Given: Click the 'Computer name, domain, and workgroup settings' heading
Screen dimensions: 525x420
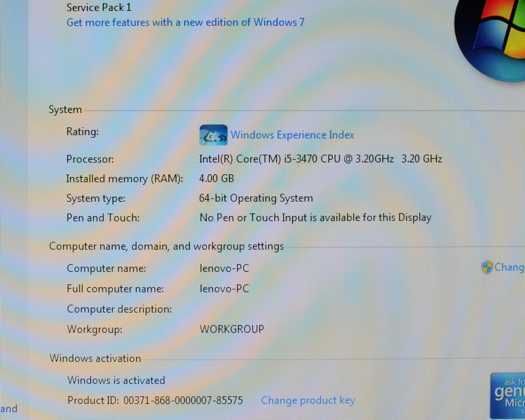Looking at the screenshot, I should coord(166,246).
